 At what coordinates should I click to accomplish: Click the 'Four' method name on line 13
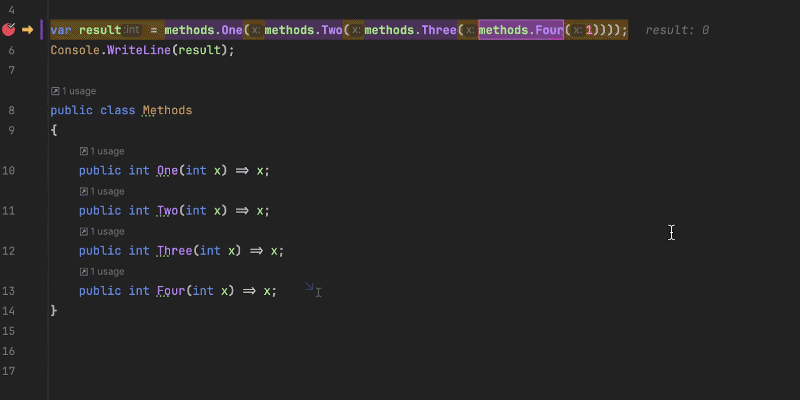tap(171, 291)
